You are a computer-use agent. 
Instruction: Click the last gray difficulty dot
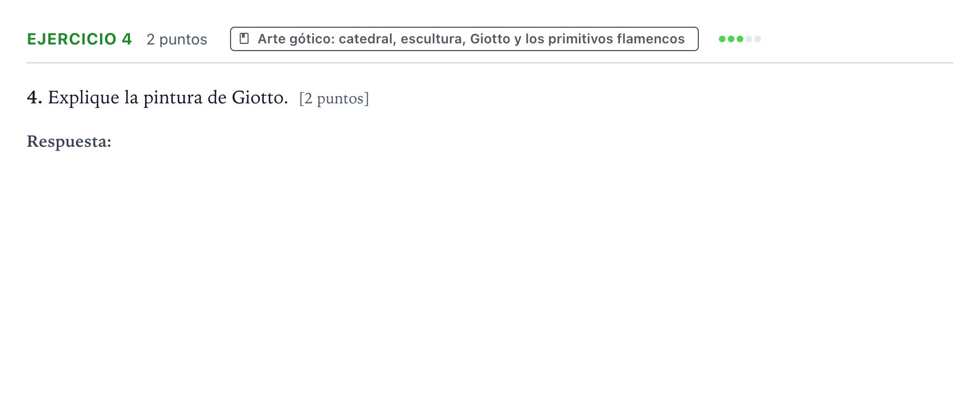(758, 39)
